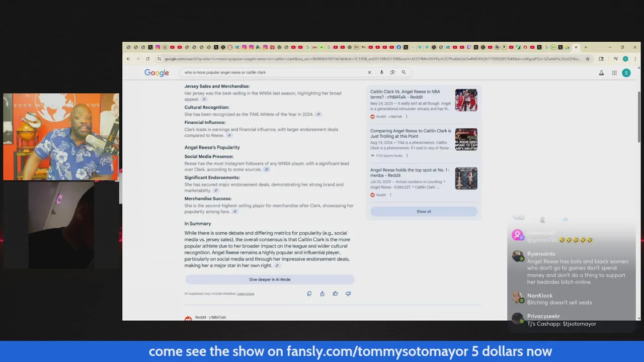
Task: Click the Ryansaints username in chat
Action: (541, 254)
